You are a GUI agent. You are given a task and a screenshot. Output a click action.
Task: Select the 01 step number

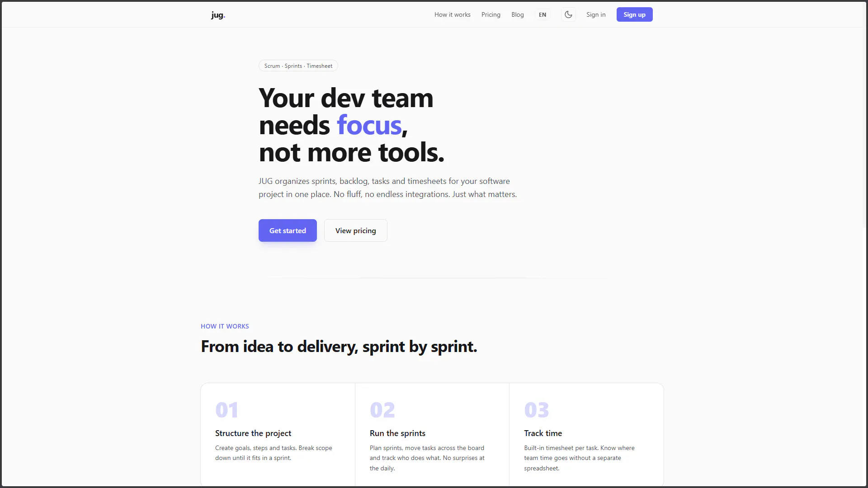coord(226,410)
